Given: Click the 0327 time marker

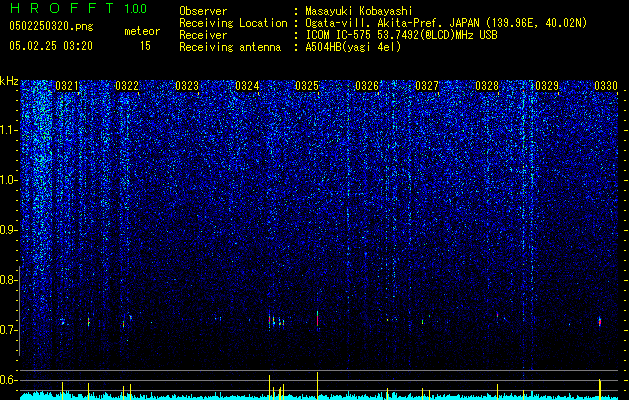Looking at the screenshot, I should pyautogui.click(x=427, y=86).
